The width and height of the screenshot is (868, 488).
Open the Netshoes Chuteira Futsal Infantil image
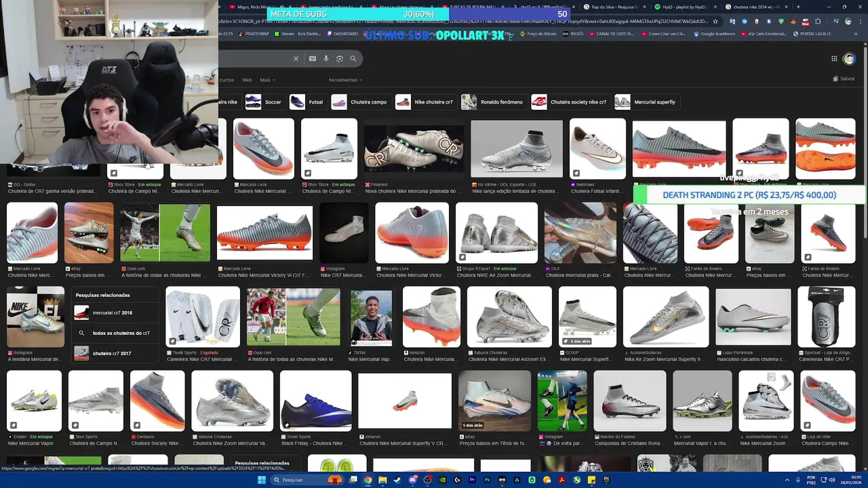click(597, 148)
